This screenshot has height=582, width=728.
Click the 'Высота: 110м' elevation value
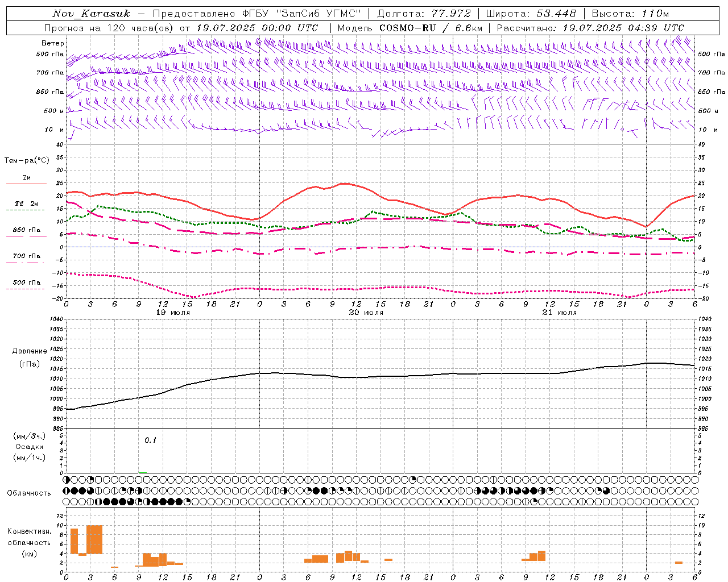(630, 14)
